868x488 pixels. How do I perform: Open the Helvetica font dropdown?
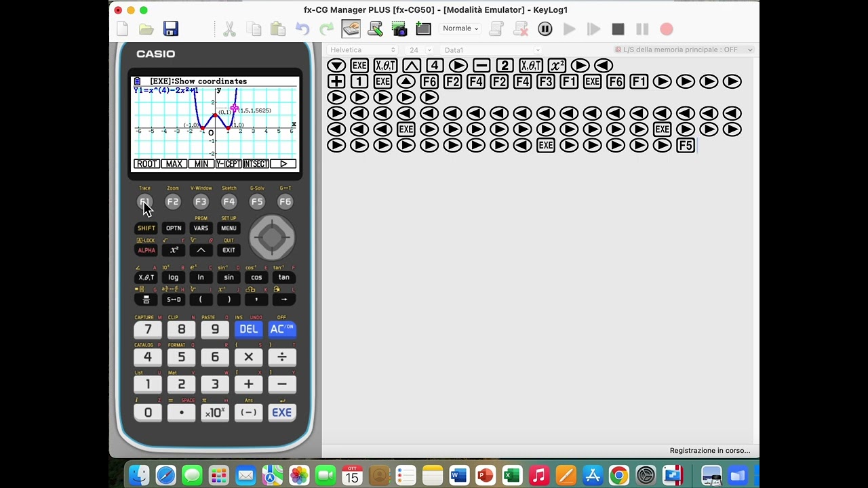click(362, 49)
